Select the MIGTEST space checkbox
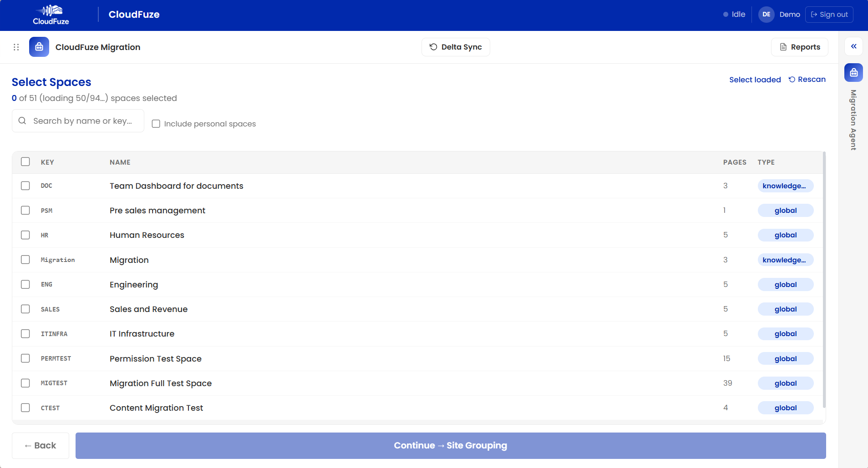 point(25,383)
